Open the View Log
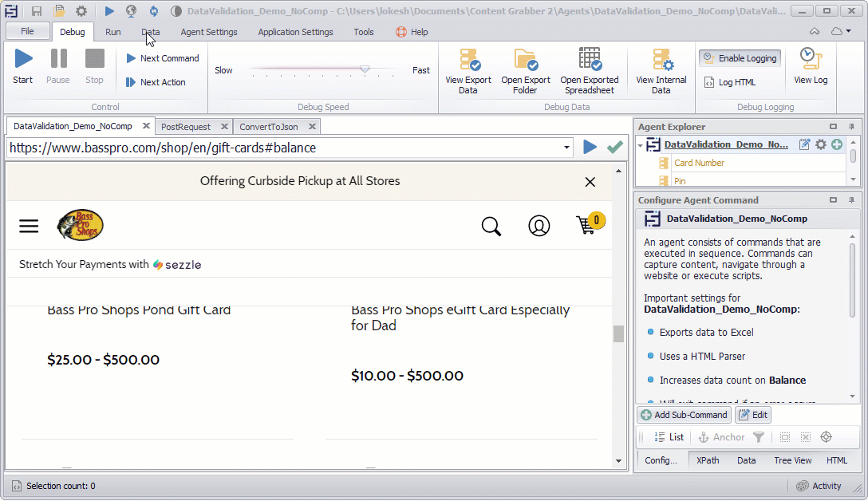This screenshot has height=501, width=868. [811, 66]
